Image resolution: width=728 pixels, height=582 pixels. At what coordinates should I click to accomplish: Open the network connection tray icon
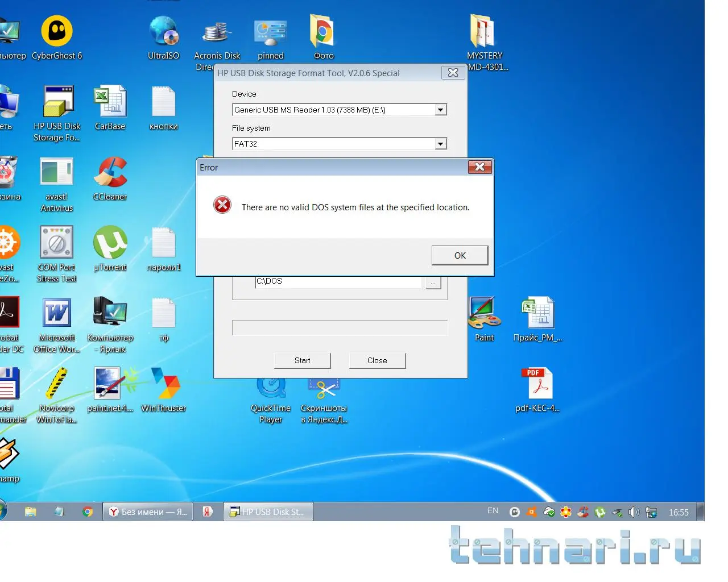point(651,512)
